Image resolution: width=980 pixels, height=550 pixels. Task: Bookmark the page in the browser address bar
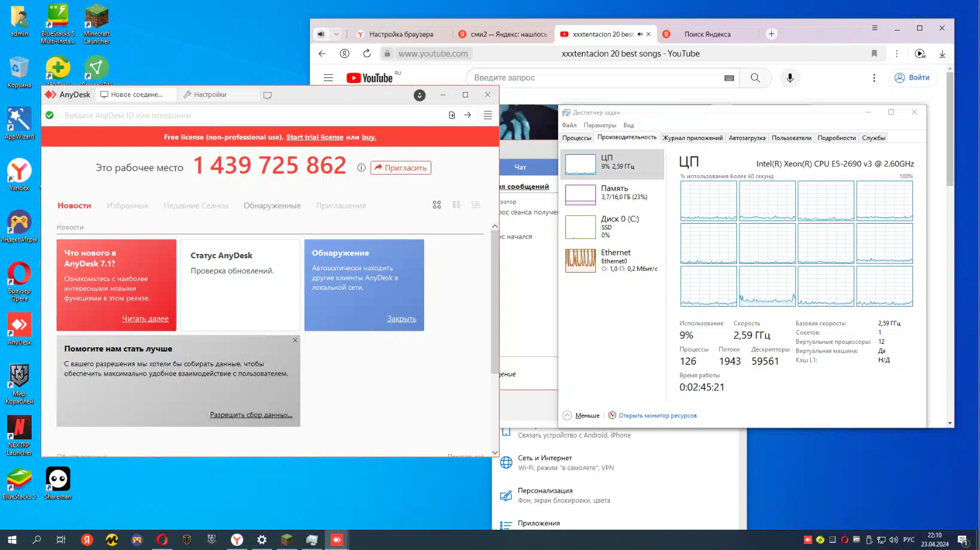click(x=874, y=54)
